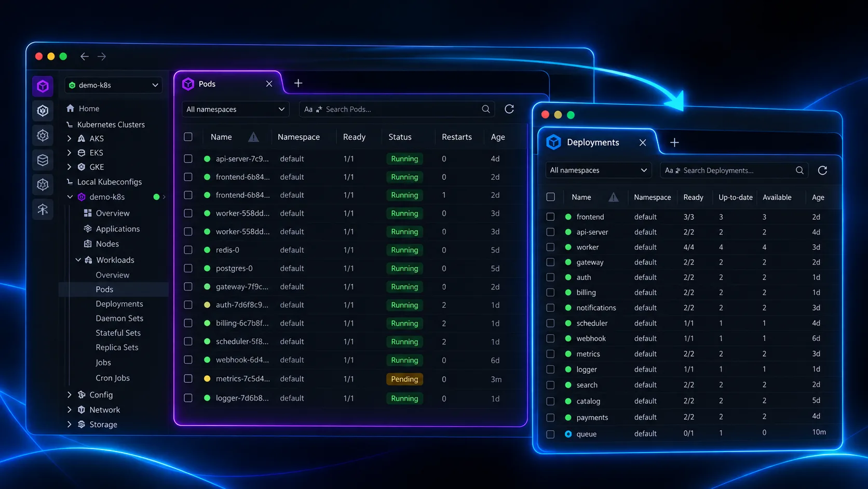Add new tab next to Deployments

(x=674, y=142)
